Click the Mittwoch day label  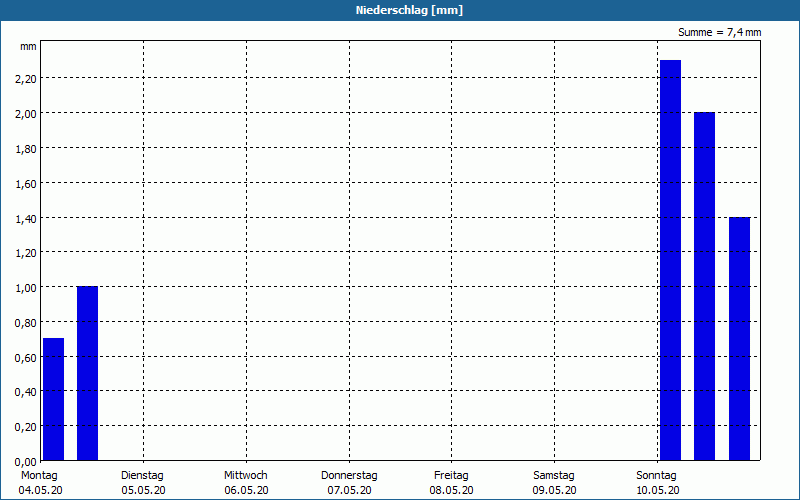[x=245, y=476]
